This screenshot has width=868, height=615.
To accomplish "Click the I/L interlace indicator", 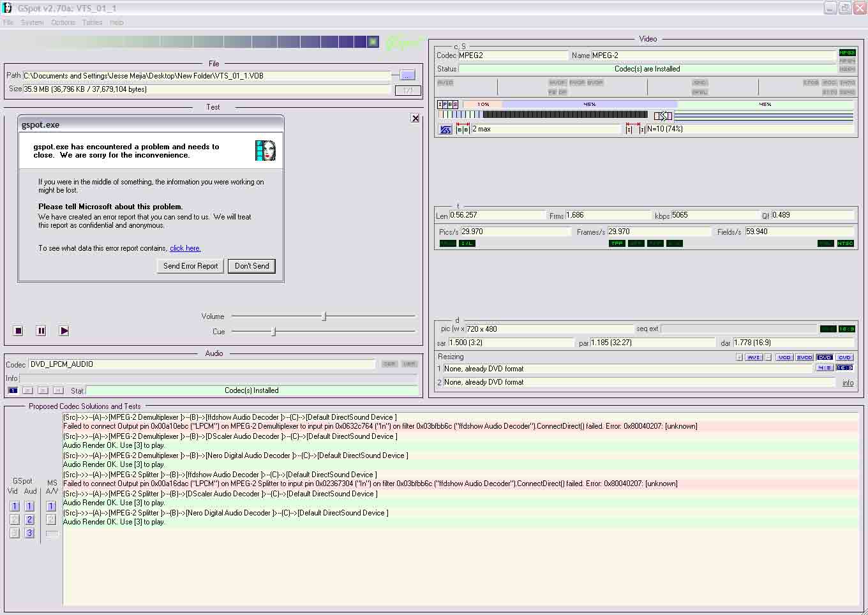I will pos(467,243).
